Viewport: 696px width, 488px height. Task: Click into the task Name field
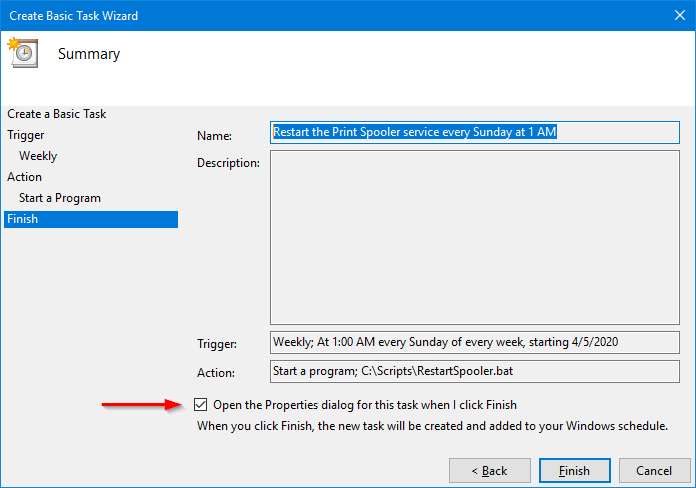pyautogui.click(x=475, y=132)
